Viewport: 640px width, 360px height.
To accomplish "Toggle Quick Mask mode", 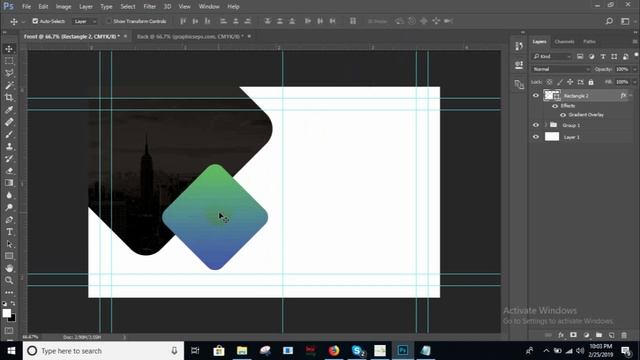I will click(x=9, y=331).
